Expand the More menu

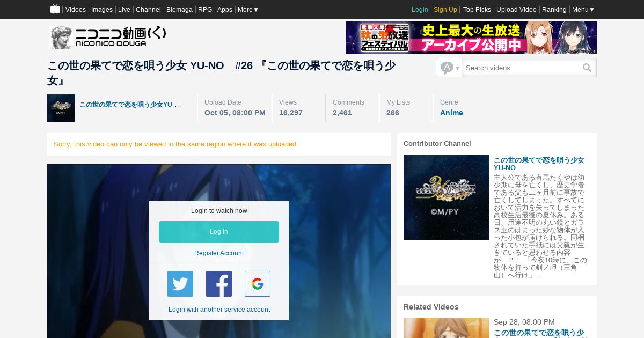click(x=248, y=10)
